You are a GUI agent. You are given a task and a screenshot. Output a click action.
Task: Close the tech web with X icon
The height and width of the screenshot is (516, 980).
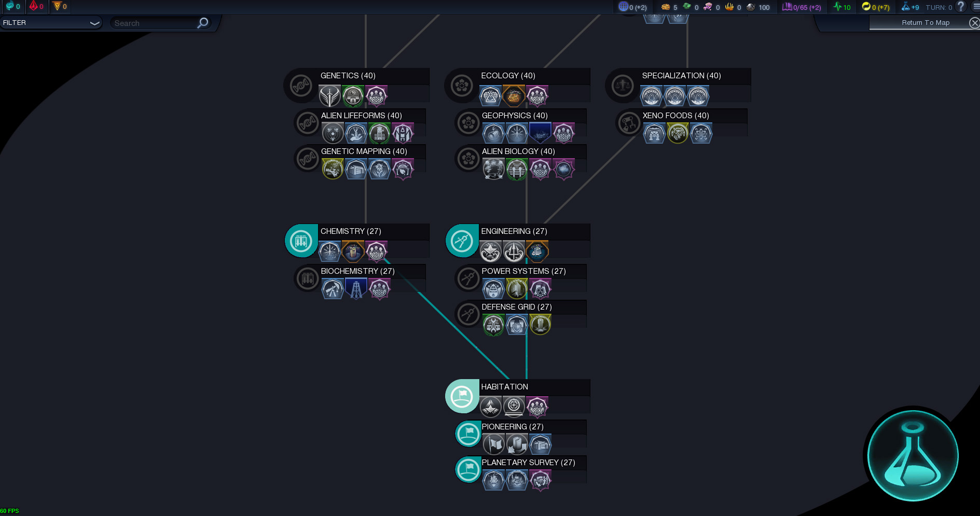point(974,23)
